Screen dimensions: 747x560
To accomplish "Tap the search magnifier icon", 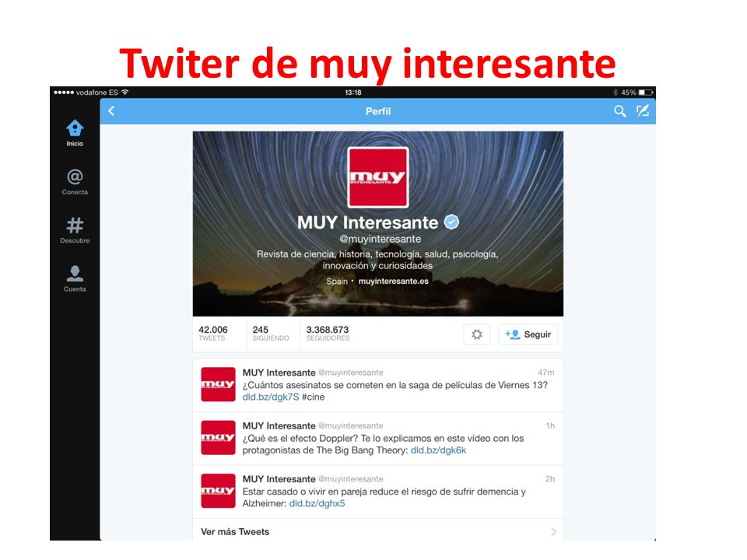I will pyautogui.click(x=619, y=111).
